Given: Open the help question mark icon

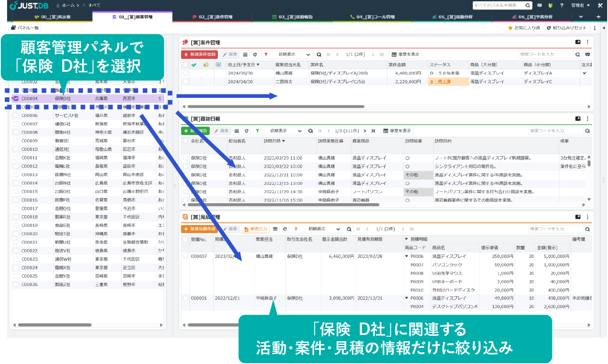Looking at the screenshot, I should [x=562, y=5].
